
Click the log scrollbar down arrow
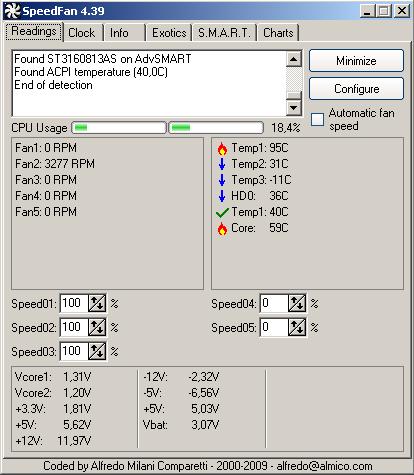(294, 108)
